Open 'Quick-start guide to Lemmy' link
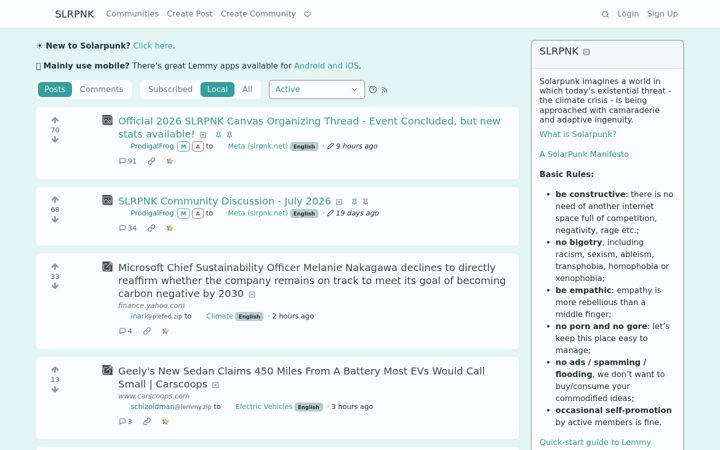This screenshot has height=450, width=720. coord(595,442)
